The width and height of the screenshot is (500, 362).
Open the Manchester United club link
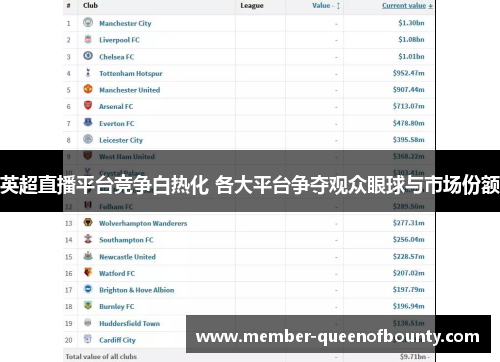tap(130, 90)
